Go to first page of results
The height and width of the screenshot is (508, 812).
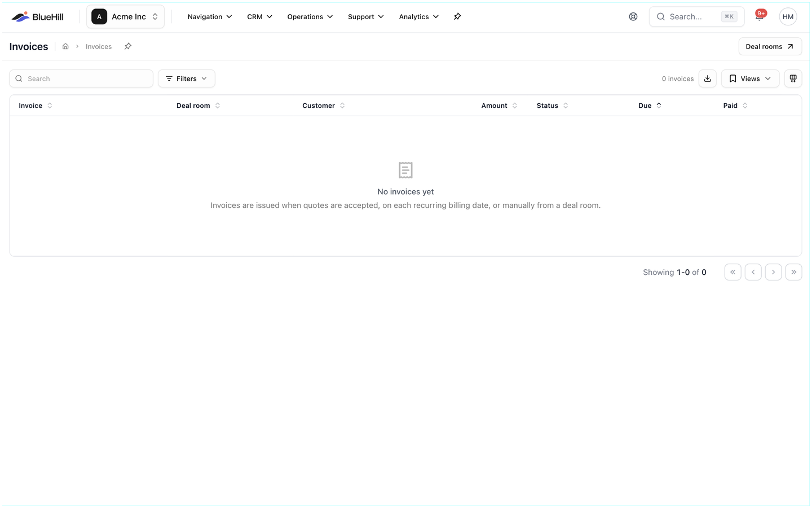(732, 272)
